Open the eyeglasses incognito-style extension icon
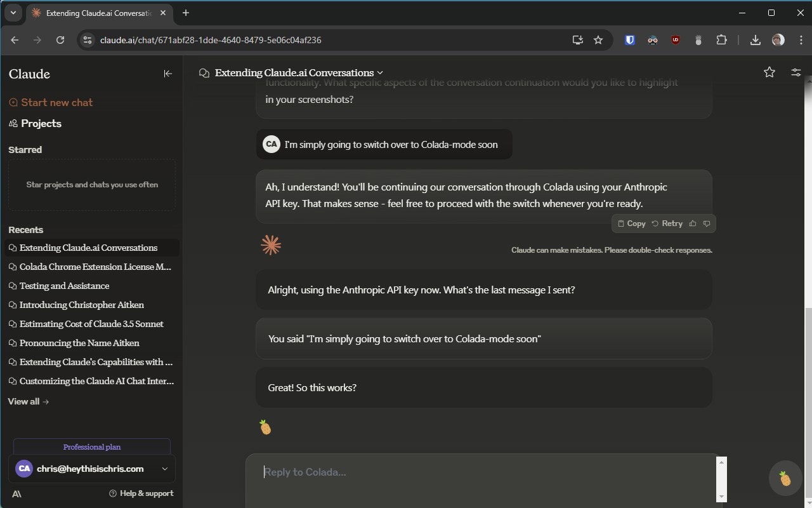This screenshot has width=812, height=508. 653,40
